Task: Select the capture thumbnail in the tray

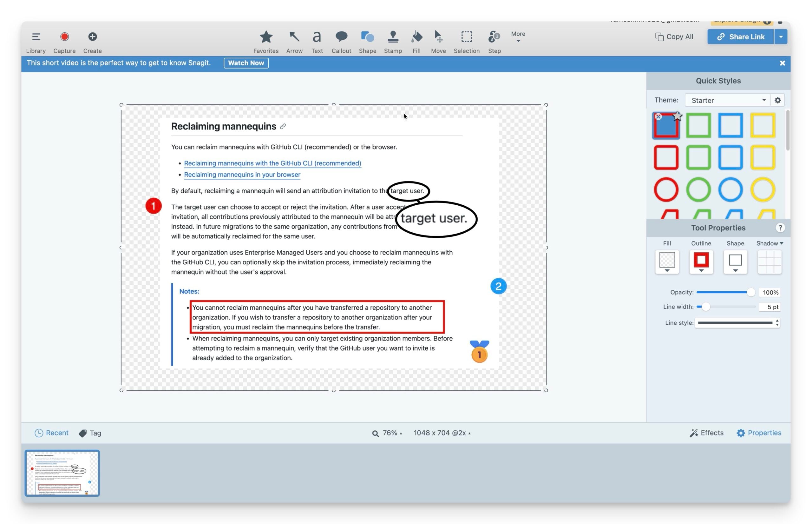Action: pyautogui.click(x=62, y=474)
